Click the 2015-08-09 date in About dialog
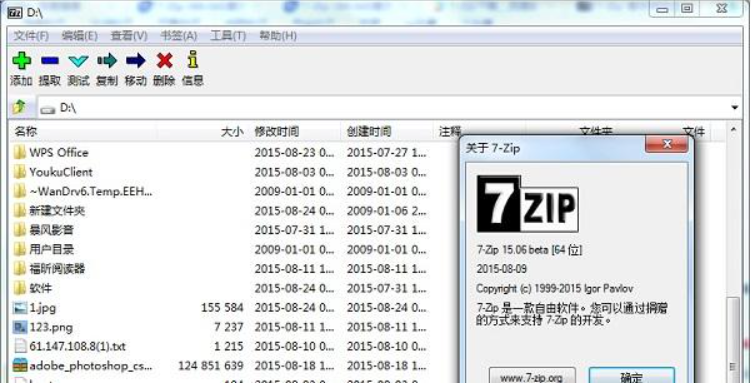 pos(501,269)
